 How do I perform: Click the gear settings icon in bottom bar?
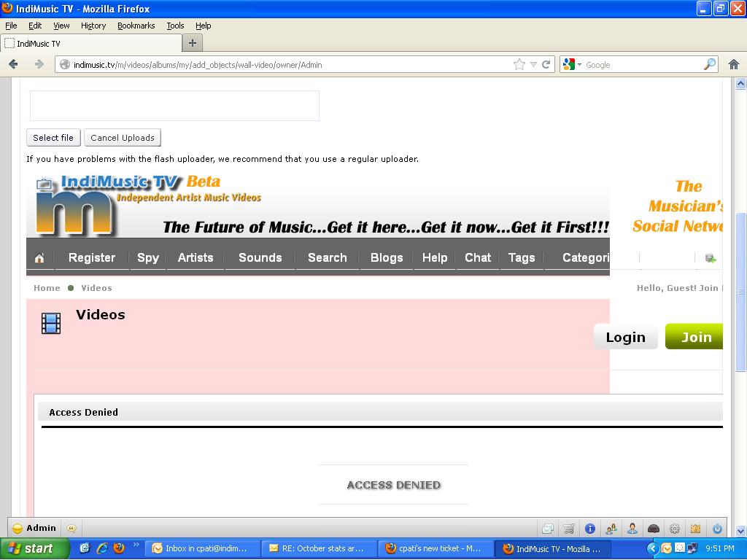point(675,529)
